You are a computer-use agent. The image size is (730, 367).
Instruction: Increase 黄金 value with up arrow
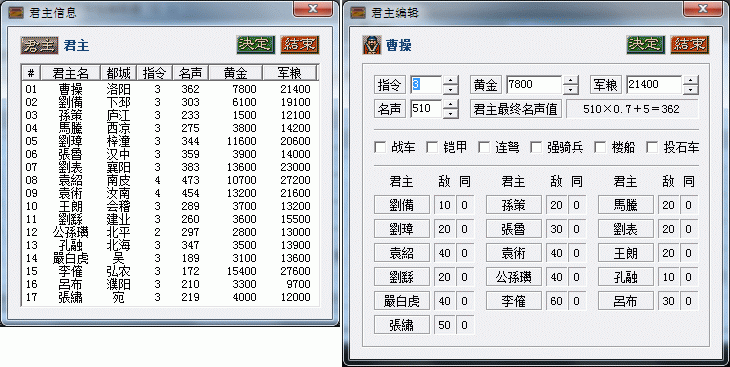tap(570, 80)
